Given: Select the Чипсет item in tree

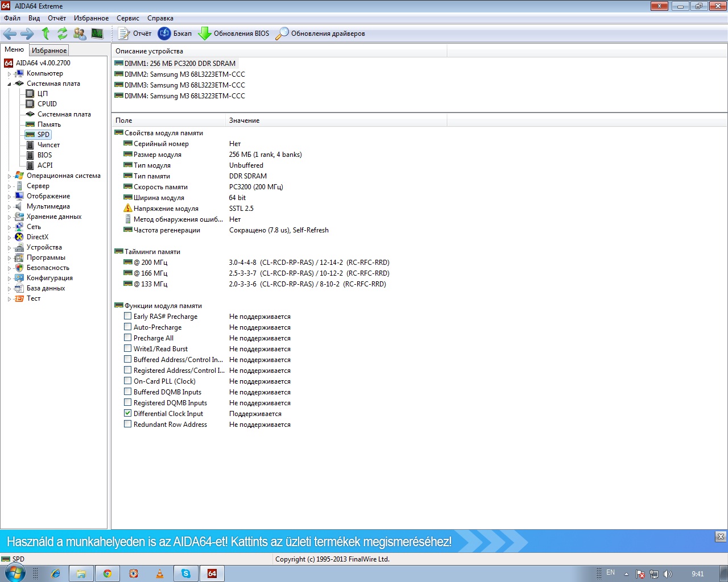Looking at the screenshot, I should 48,145.
